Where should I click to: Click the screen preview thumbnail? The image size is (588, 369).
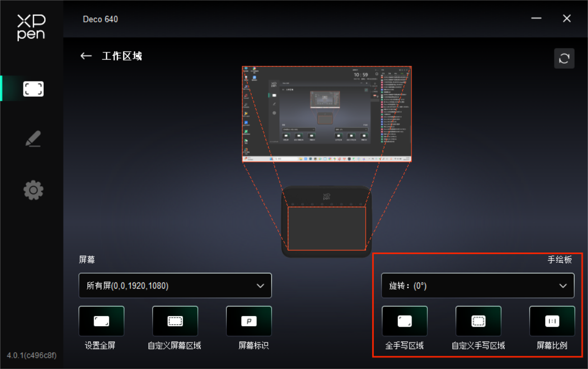click(327, 114)
